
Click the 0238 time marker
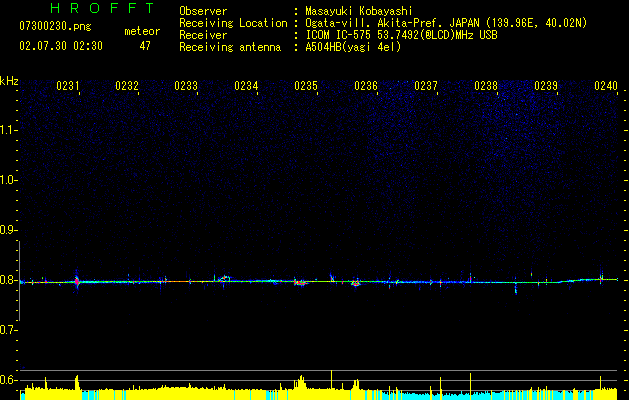(486, 86)
